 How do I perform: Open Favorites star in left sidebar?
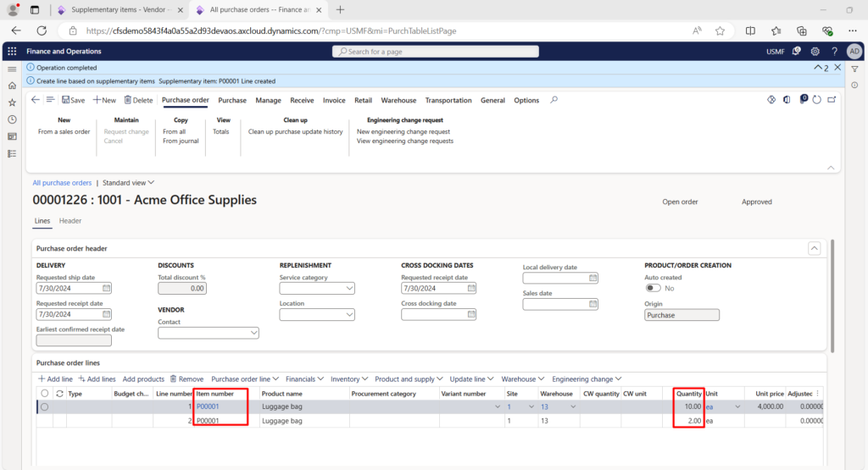[x=12, y=102]
